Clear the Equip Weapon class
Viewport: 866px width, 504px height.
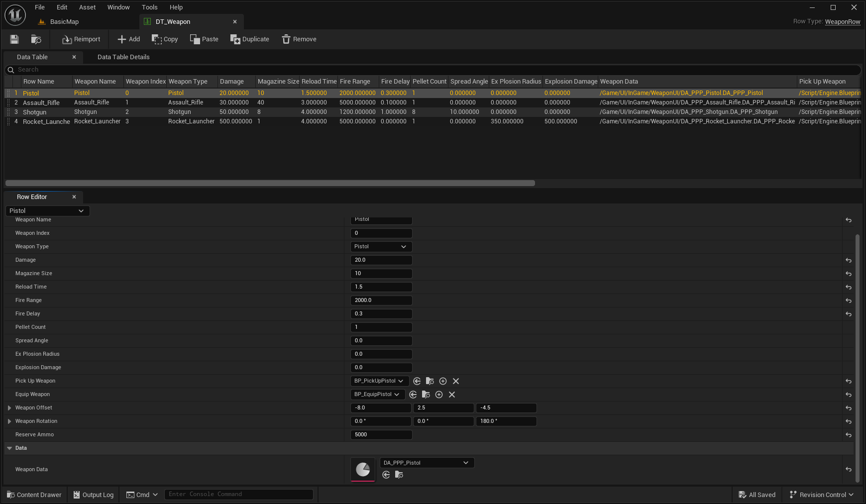(x=452, y=395)
